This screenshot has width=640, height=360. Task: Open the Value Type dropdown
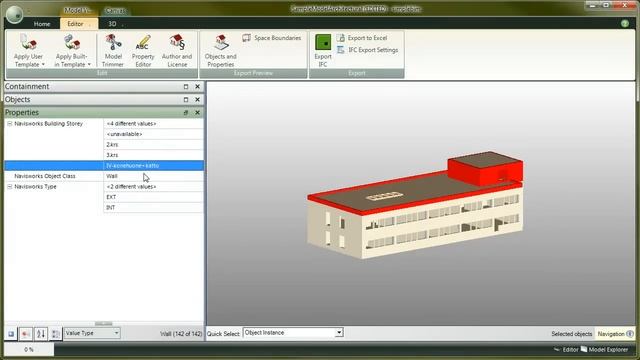coord(92,333)
